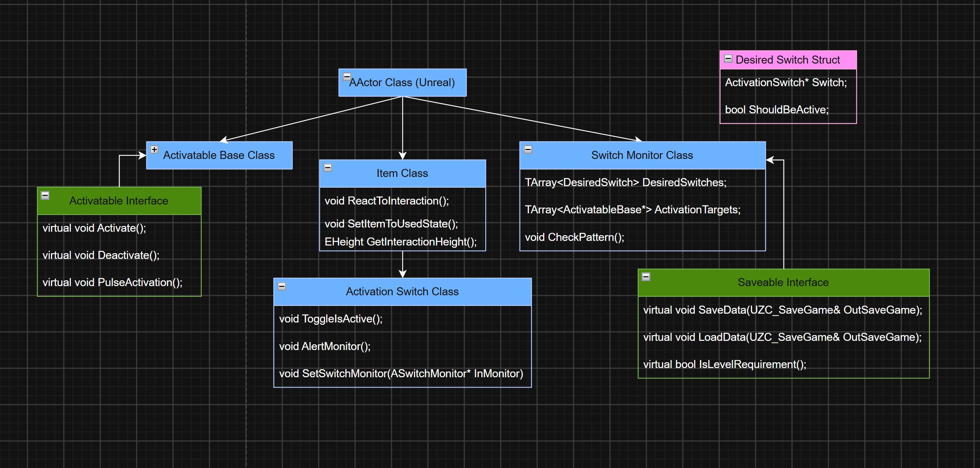
Task: Click the TArray<DesiredSwitch> DesiredSwitches; row
Action: point(642,182)
